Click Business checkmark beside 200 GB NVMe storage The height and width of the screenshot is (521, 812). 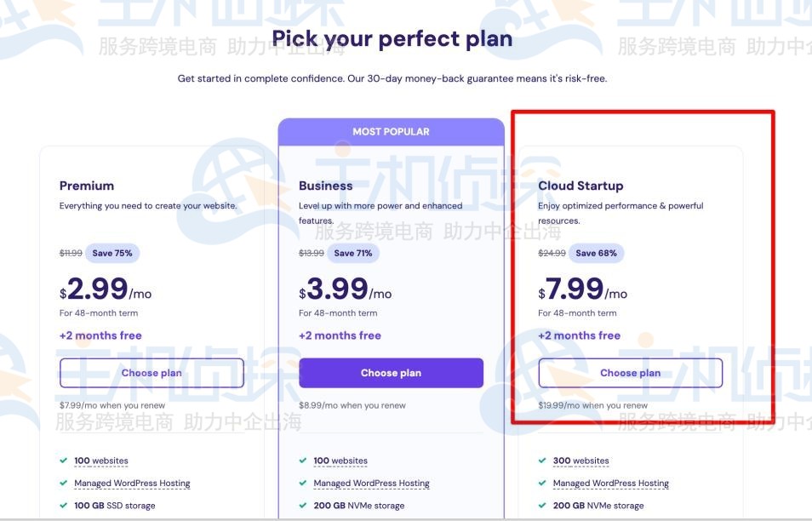click(x=303, y=506)
